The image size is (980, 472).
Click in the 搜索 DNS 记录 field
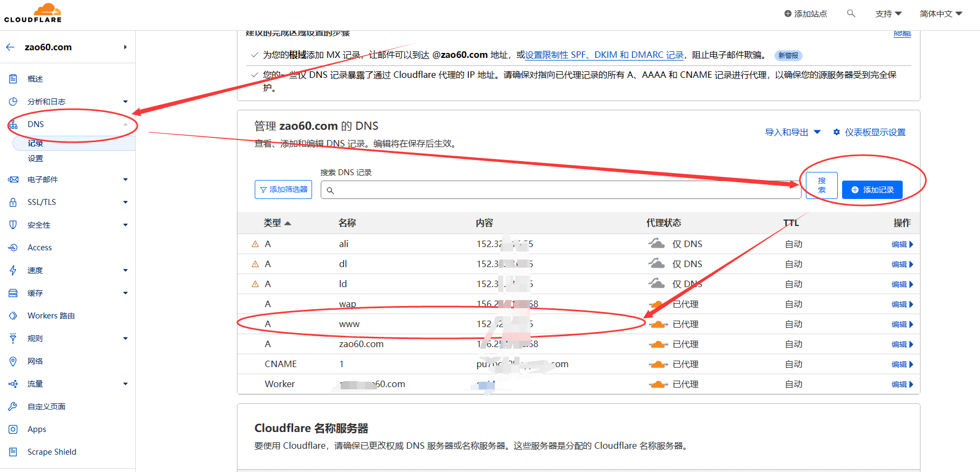[561, 190]
